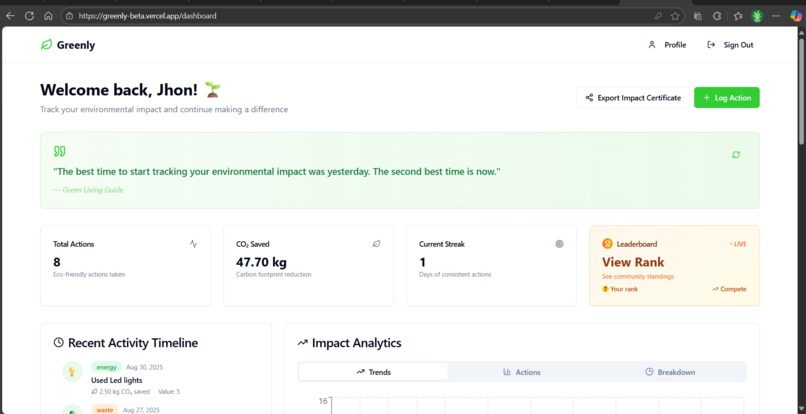
Task: Open the browser home page icon
Action: (x=48, y=16)
